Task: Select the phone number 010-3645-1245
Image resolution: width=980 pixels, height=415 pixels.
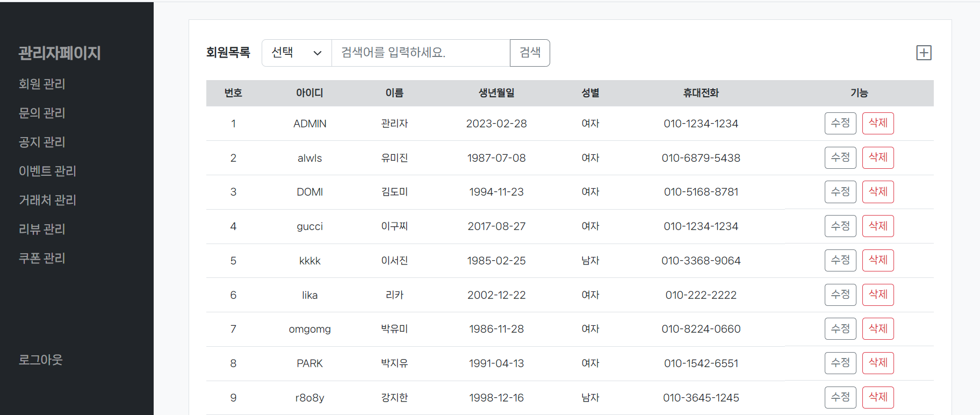Action: coord(701,398)
